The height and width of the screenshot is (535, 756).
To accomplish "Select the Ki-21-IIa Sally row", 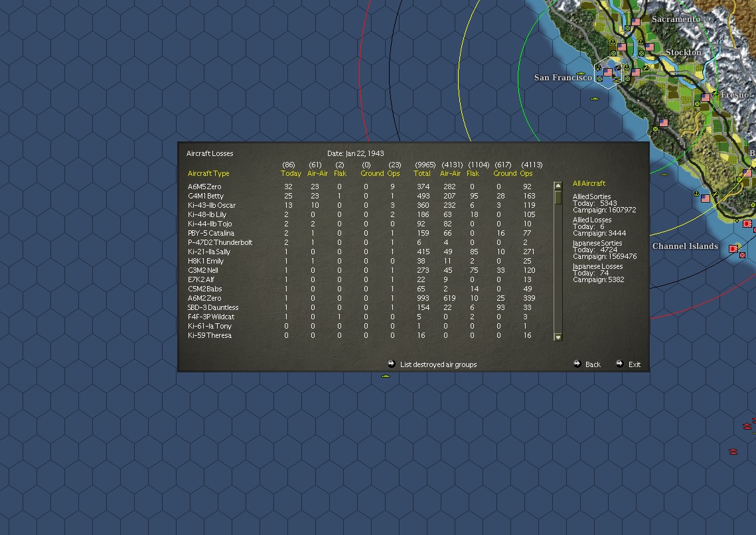I will tap(362, 252).
